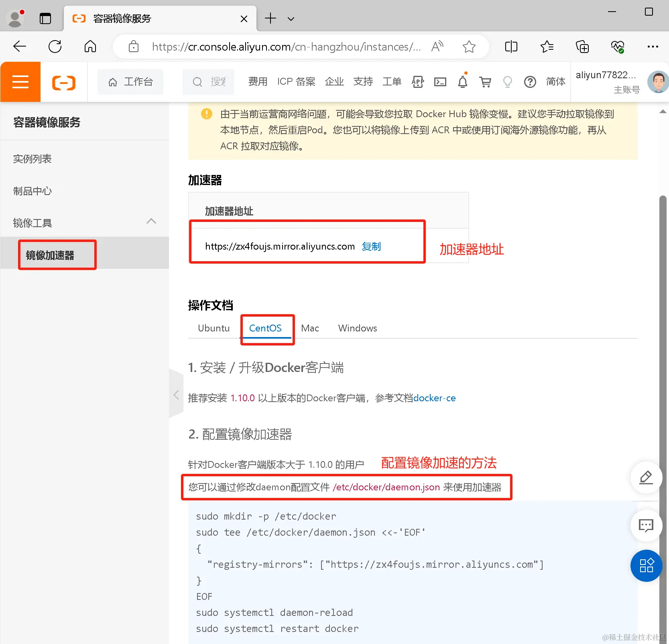Viewport: 669px width, 644px height.
Task: Click the registry-mirrors code line
Action: pos(376,565)
